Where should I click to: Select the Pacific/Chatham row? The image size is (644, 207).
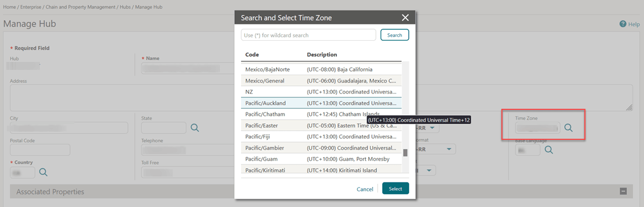(321, 114)
